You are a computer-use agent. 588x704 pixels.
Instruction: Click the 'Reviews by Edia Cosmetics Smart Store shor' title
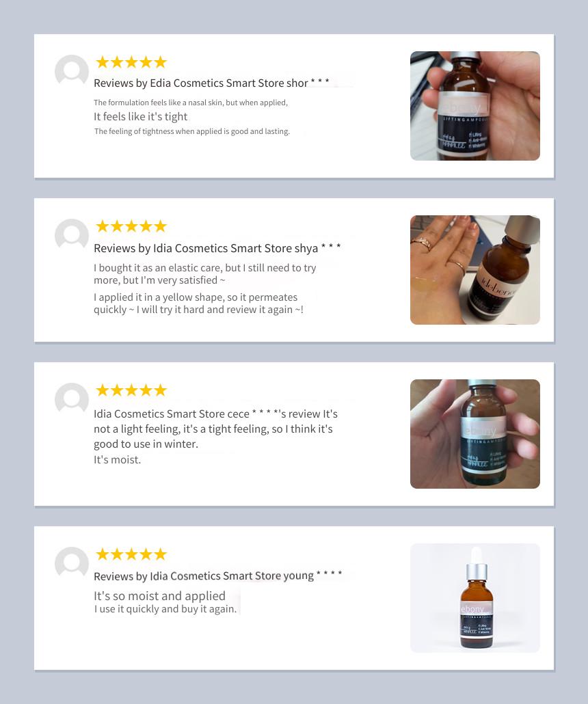point(201,83)
